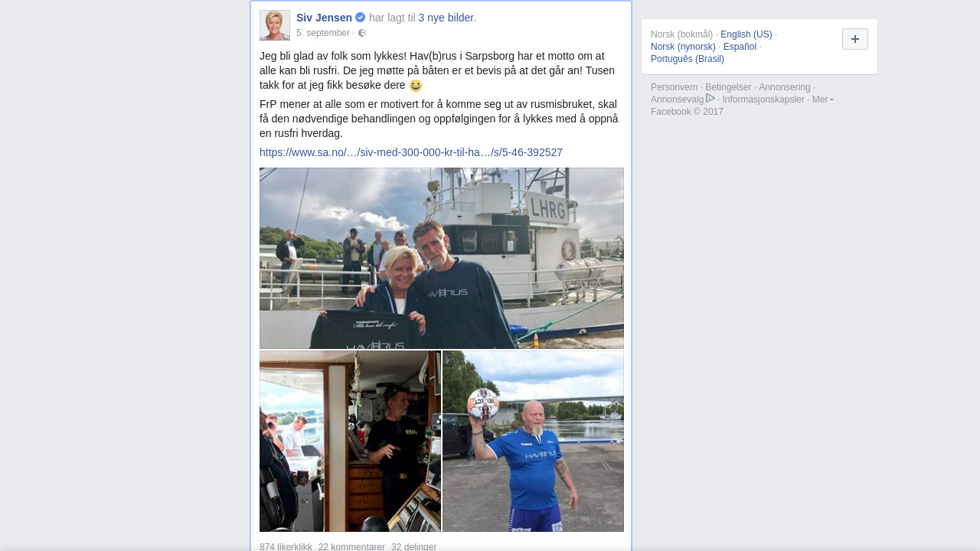Click the AdChoices triangle icon
Screen dimensions: 980x551
[x=710, y=98]
